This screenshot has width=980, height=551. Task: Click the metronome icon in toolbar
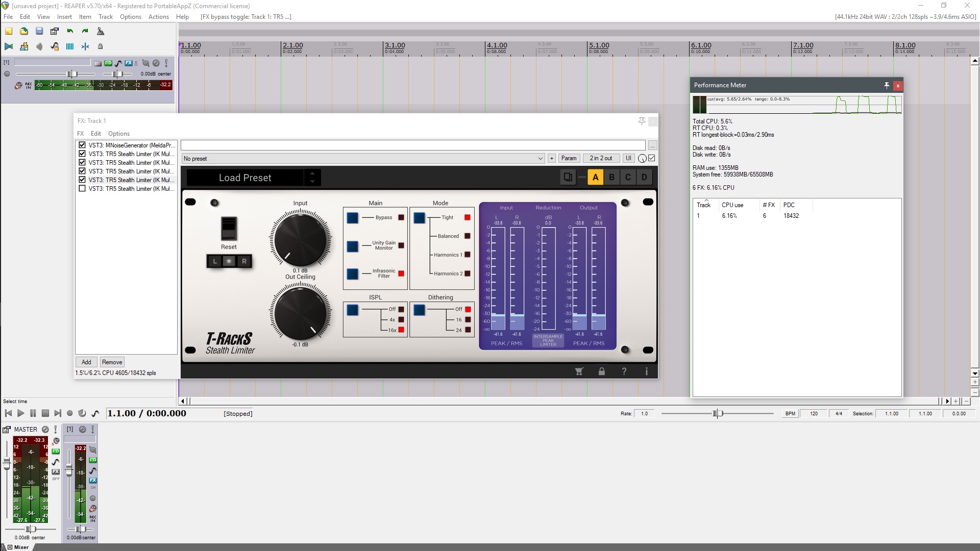coord(101,31)
